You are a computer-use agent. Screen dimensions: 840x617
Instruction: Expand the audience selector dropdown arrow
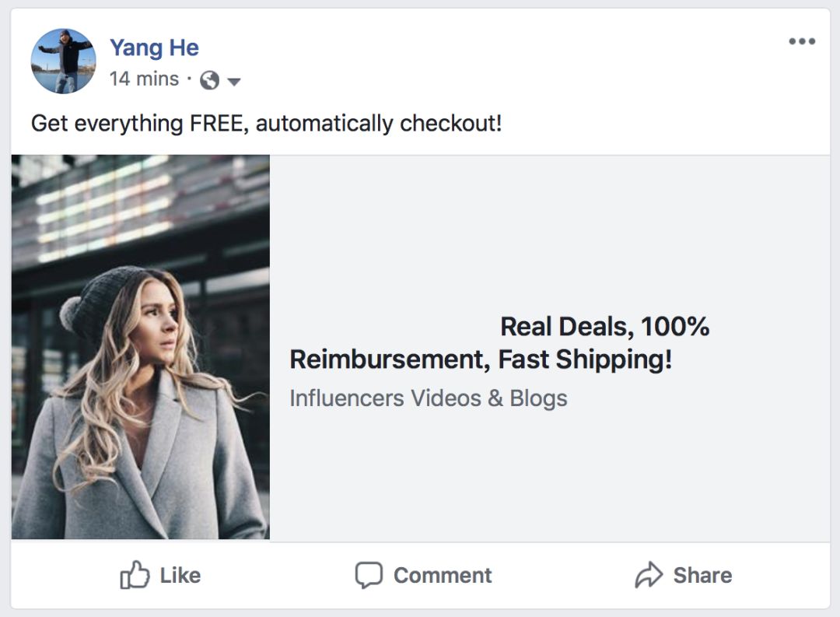[x=233, y=81]
